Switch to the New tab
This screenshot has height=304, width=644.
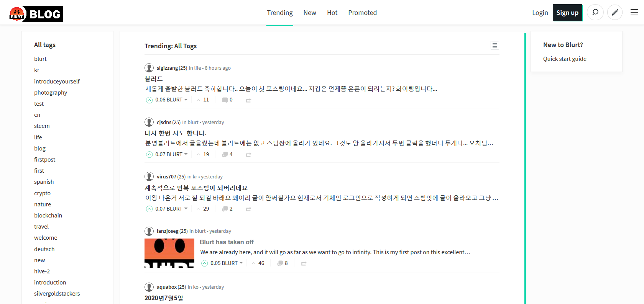click(x=310, y=13)
